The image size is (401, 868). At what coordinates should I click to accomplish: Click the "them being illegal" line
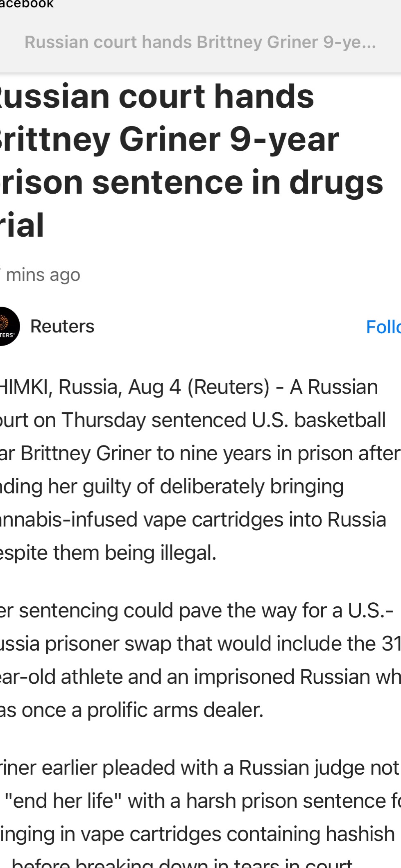tap(108, 553)
